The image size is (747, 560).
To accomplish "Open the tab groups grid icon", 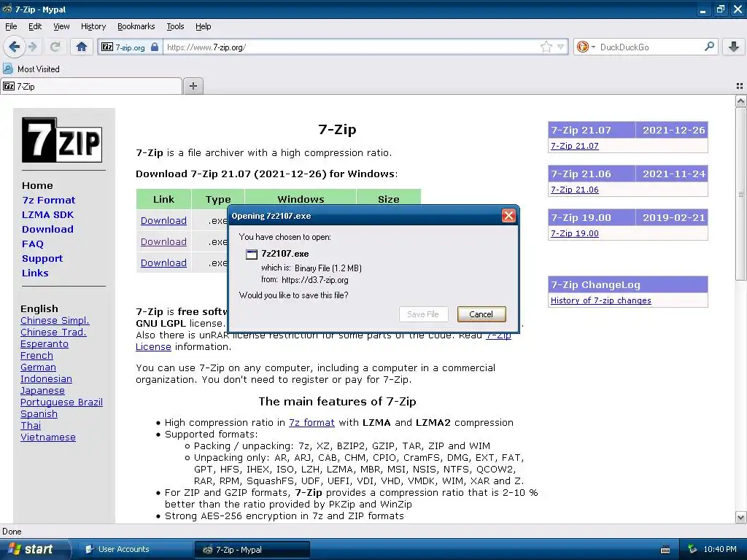I will (740, 86).
